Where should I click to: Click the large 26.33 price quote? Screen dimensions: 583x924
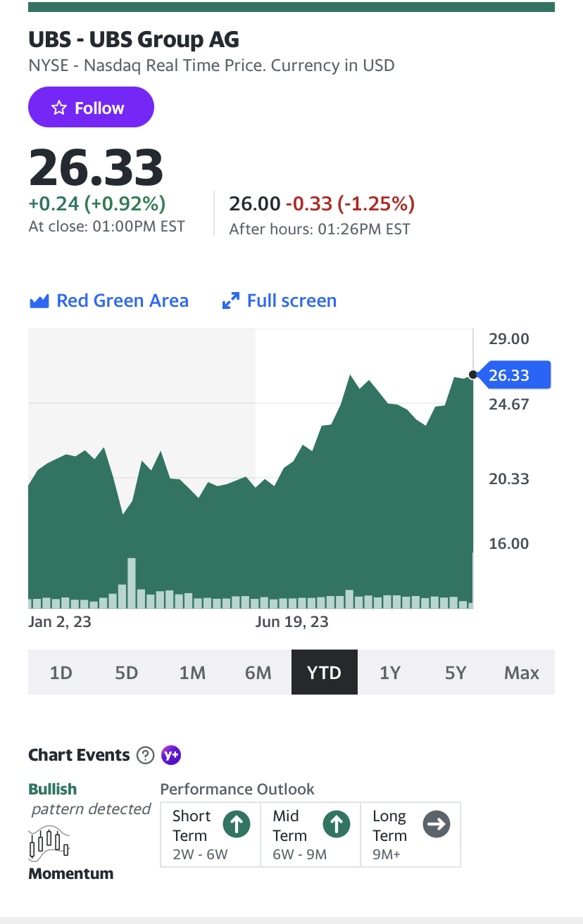pos(96,167)
